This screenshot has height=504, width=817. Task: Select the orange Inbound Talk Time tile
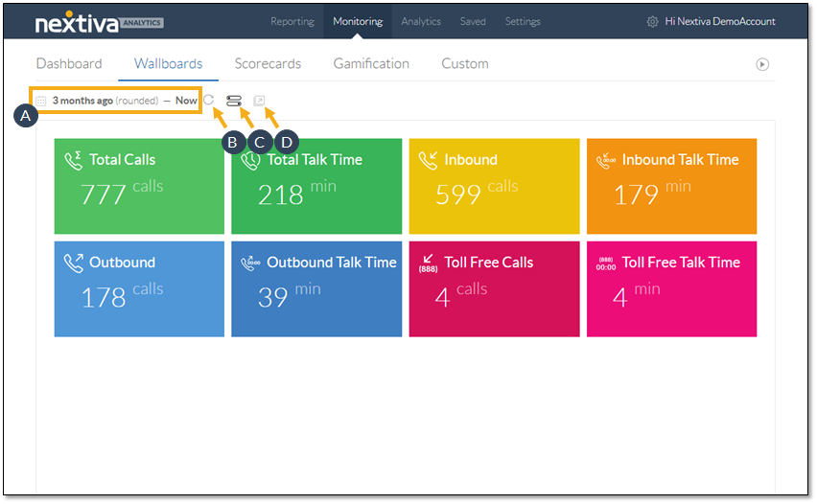point(671,186)
